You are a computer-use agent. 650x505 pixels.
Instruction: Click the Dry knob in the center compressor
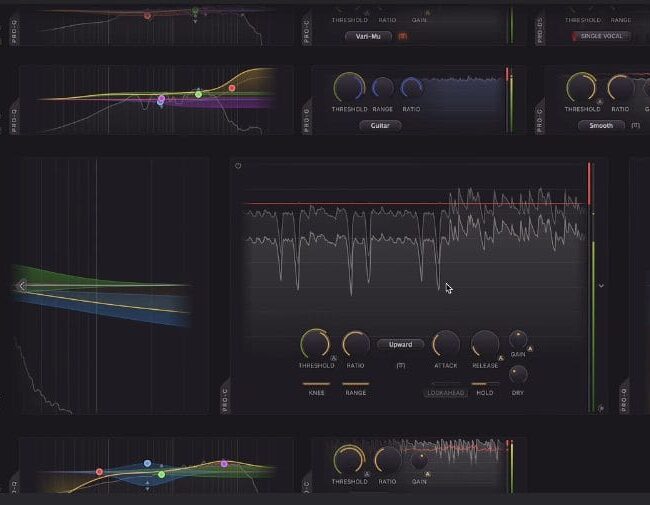(518, 374)
